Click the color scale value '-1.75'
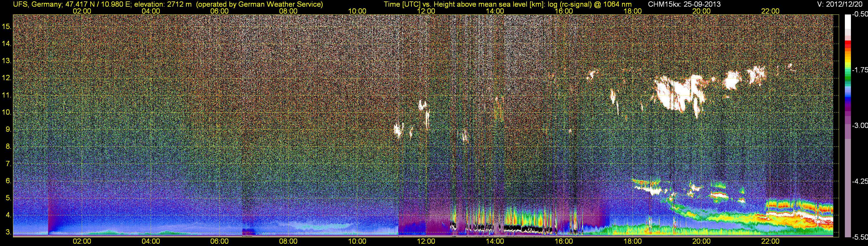Image resolution: width=868 pixels, height=246 pixels. [x=860, y=70]
